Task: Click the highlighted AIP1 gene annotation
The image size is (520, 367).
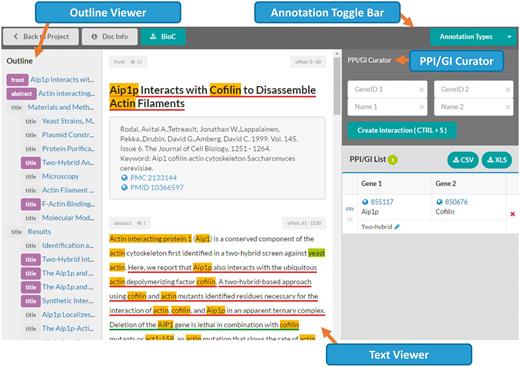Action: point(165,325)
